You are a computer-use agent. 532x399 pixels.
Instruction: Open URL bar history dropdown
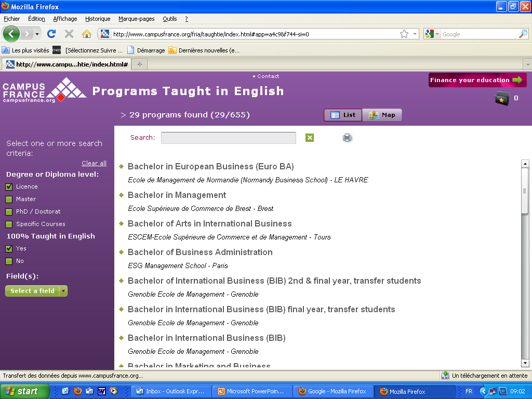[x=415, y=34]
